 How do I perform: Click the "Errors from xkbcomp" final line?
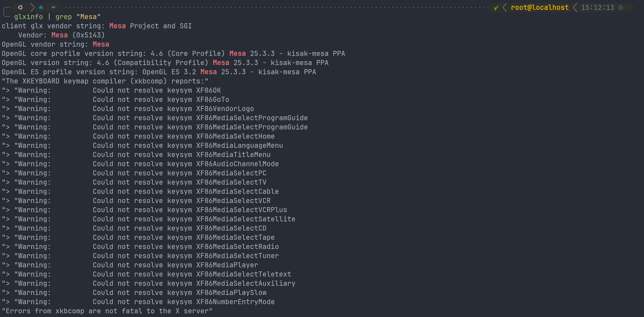point(107,311)
